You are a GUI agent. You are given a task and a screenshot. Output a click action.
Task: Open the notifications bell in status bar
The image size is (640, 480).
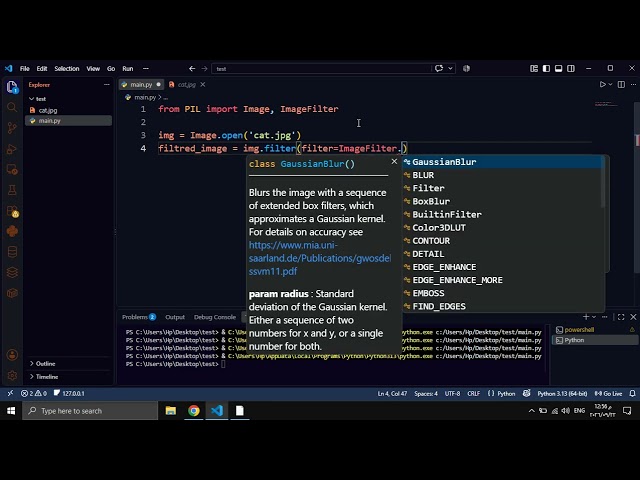tap(632, 393)
